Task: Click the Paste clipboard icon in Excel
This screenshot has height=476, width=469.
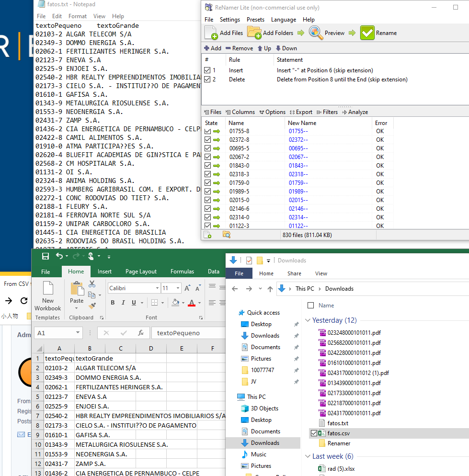Action: click(77, 288)
